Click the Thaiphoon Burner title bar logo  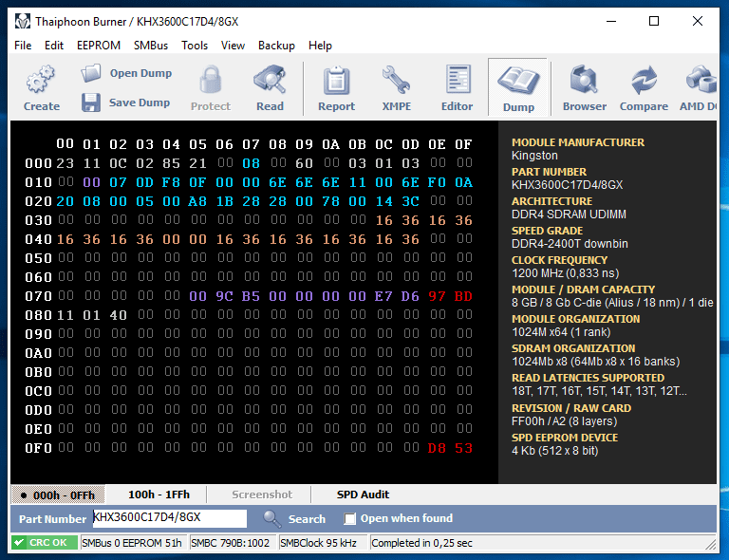(x=23, y=22)
